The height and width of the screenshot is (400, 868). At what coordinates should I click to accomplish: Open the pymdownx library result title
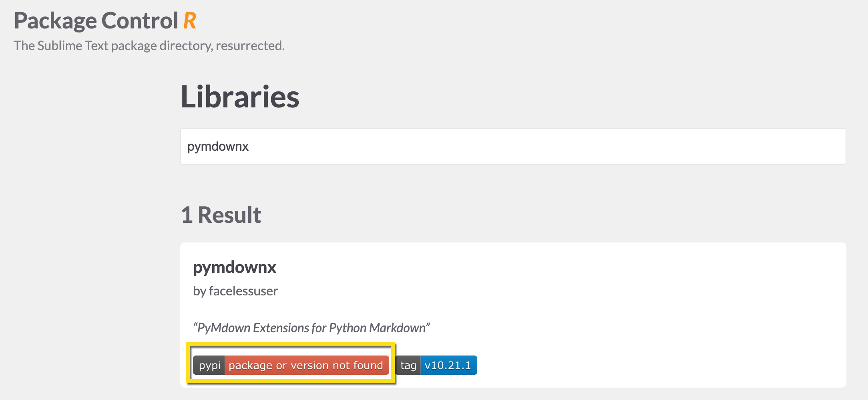click(235, 267)
